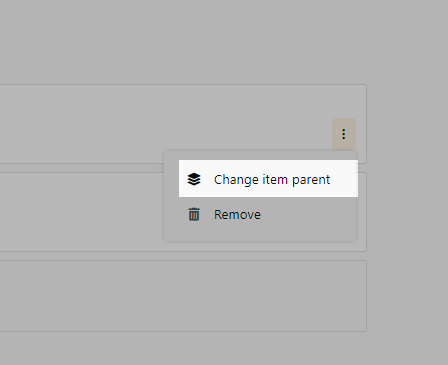Click the 'Remove' text label
Screen dimensions: 448x365
tap(237, 215)
